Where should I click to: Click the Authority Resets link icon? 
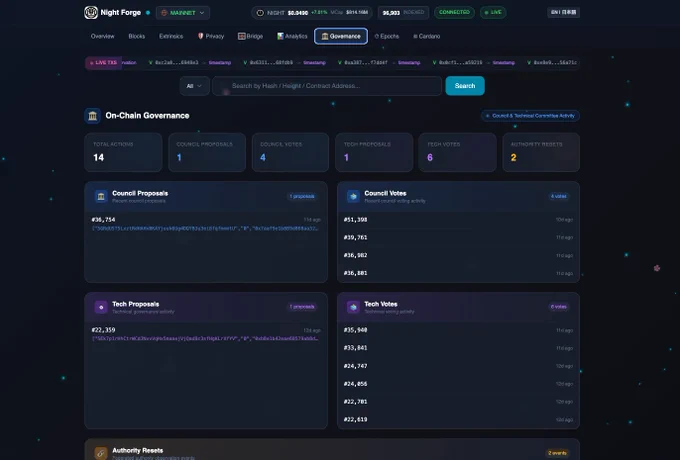pos(101,453)
